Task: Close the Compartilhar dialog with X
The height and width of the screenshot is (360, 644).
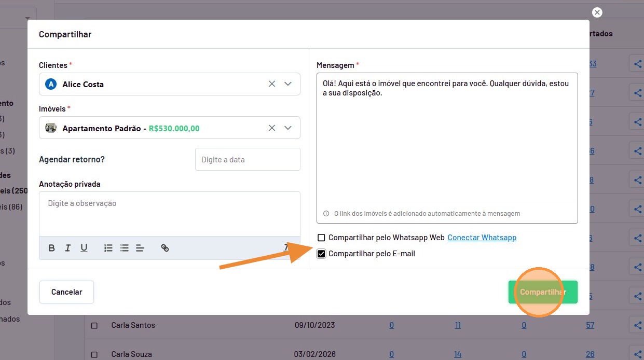Action: tap(597, 12)
